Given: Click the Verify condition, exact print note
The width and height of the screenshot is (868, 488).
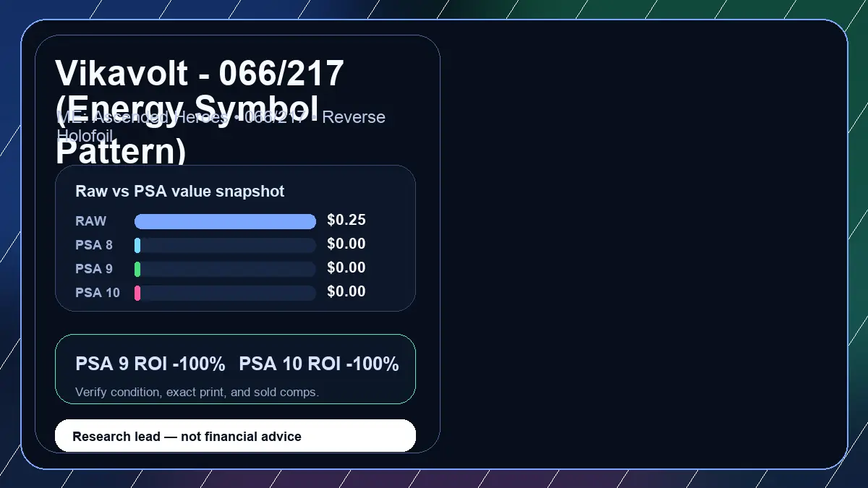Looking at the screenshot, I should [197, 392].
